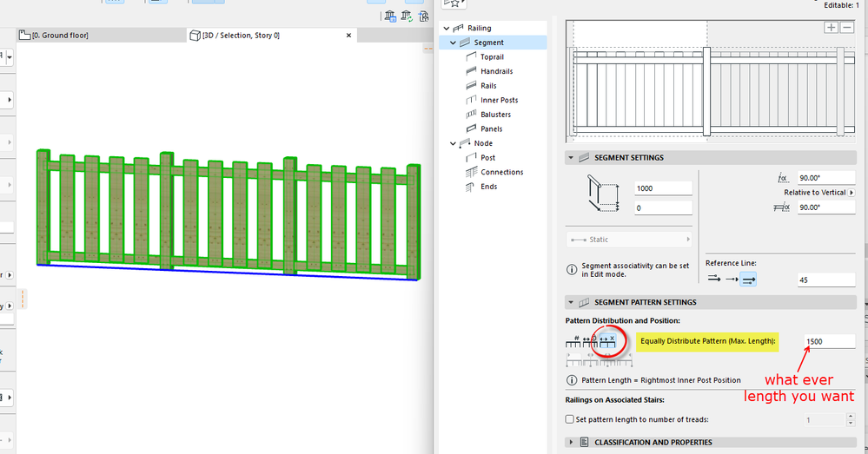
Task: Choose the first pattern alignment icon
Action: pyautogui.click(x=573, y=359)
